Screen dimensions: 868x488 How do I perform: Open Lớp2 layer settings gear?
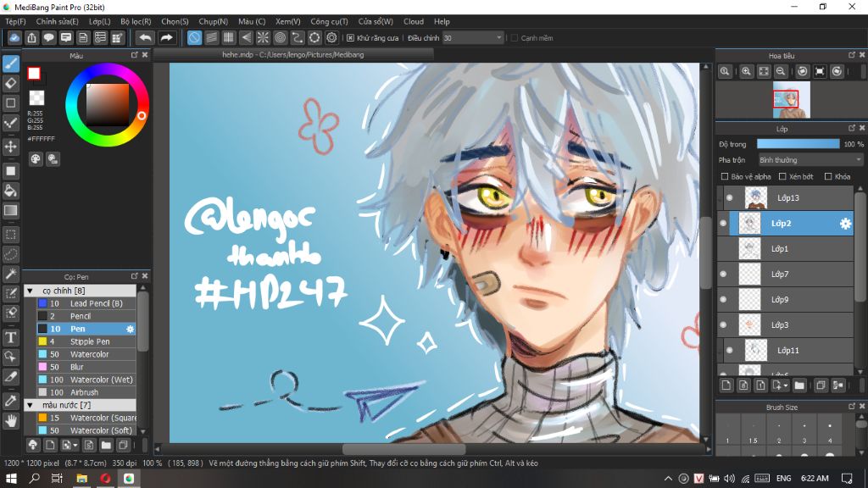pyautogui.click(x=845, y=224)
